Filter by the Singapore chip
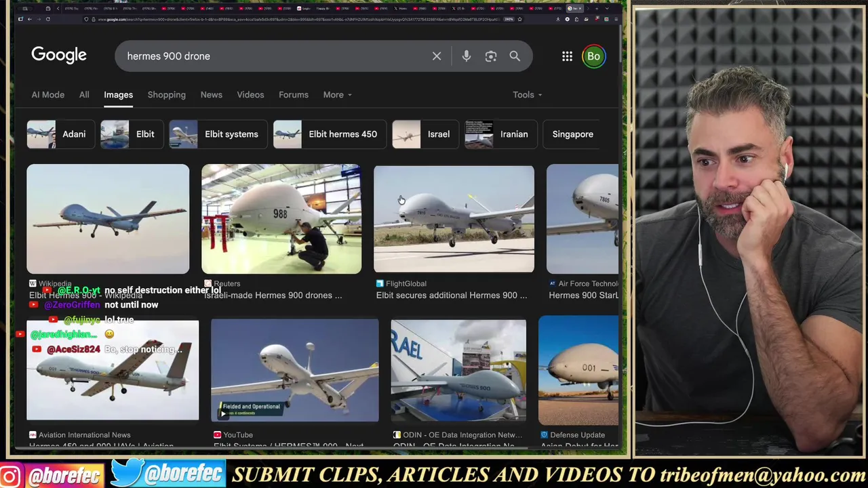868x488 pixels. (x=572, y=134)
